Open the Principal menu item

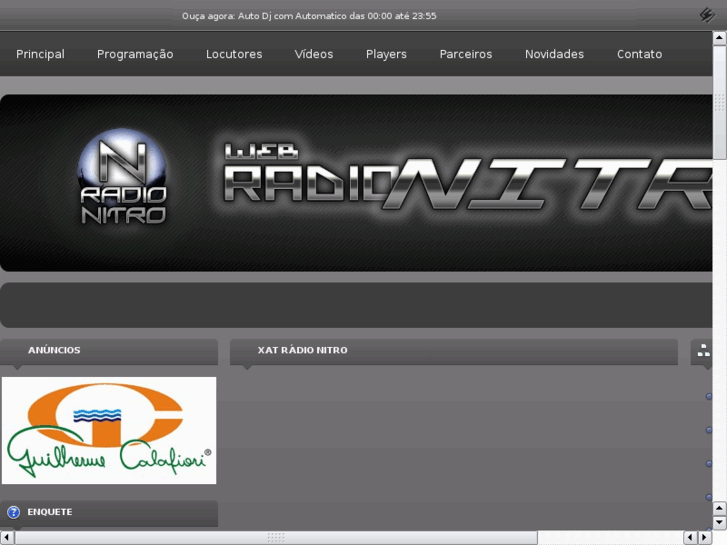(x=40, y=54)
